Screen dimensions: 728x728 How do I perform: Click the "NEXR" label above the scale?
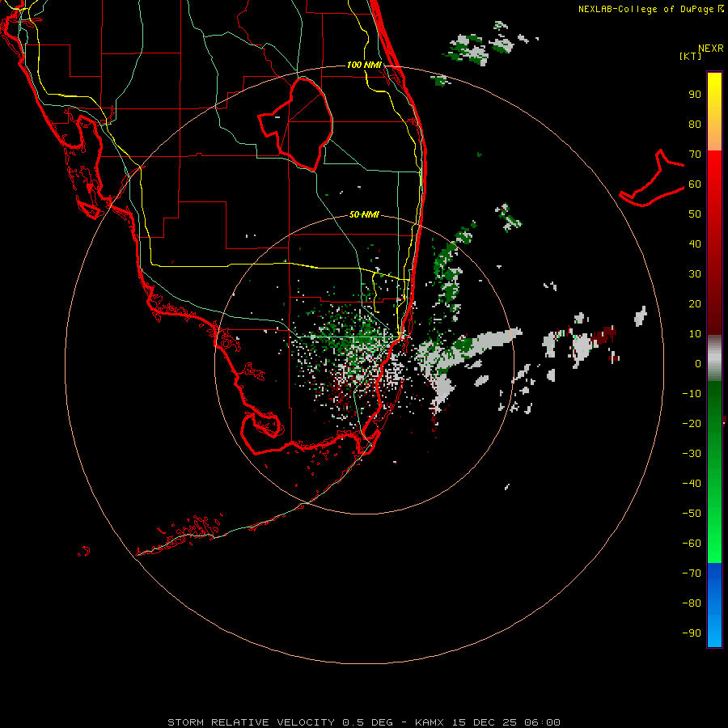(x=711, y=49)
